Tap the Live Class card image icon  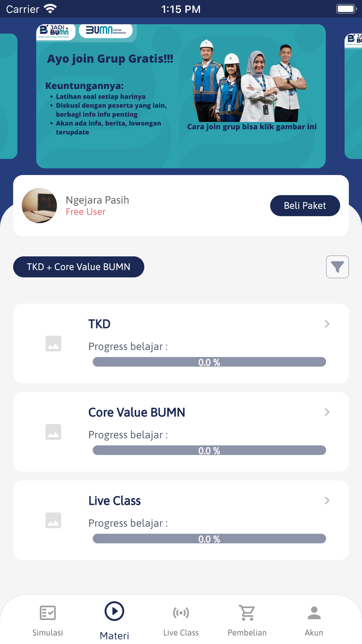[x=53, y=520]
